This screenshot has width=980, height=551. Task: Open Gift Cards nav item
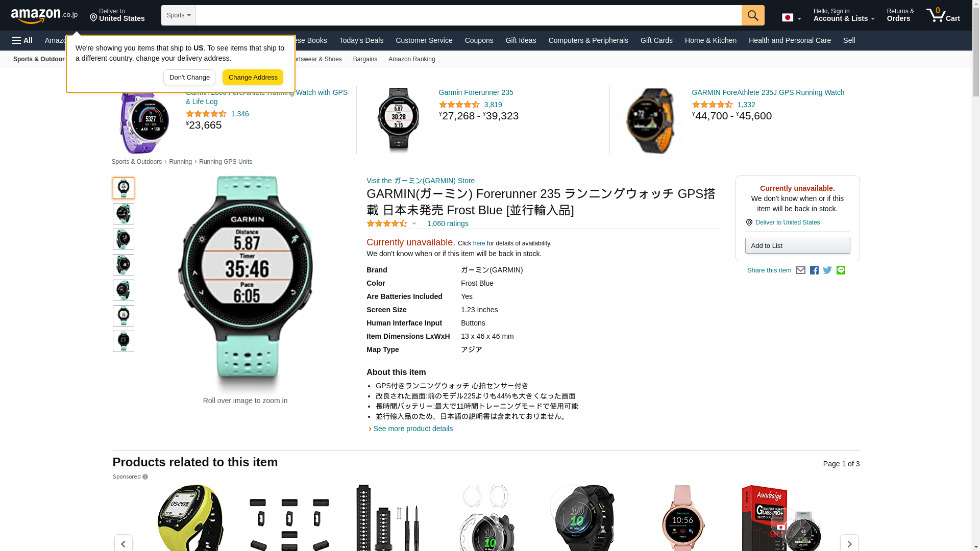[656, 40]
